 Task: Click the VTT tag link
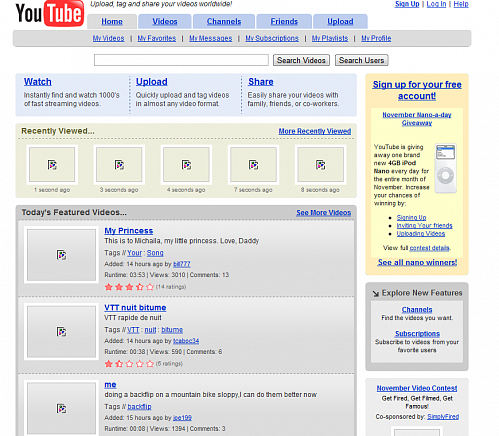tap(133, 330)
